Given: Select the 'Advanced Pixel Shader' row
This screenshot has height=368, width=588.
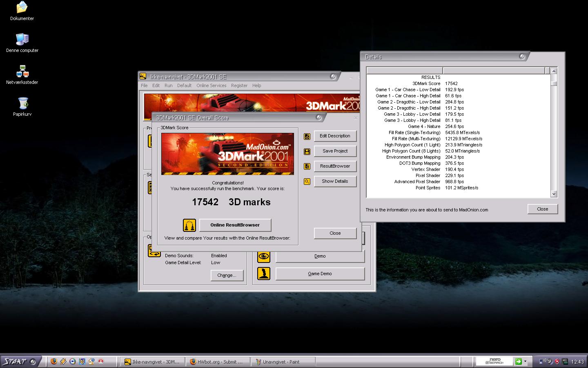Looking at the screenshot, I should (458, 182).
